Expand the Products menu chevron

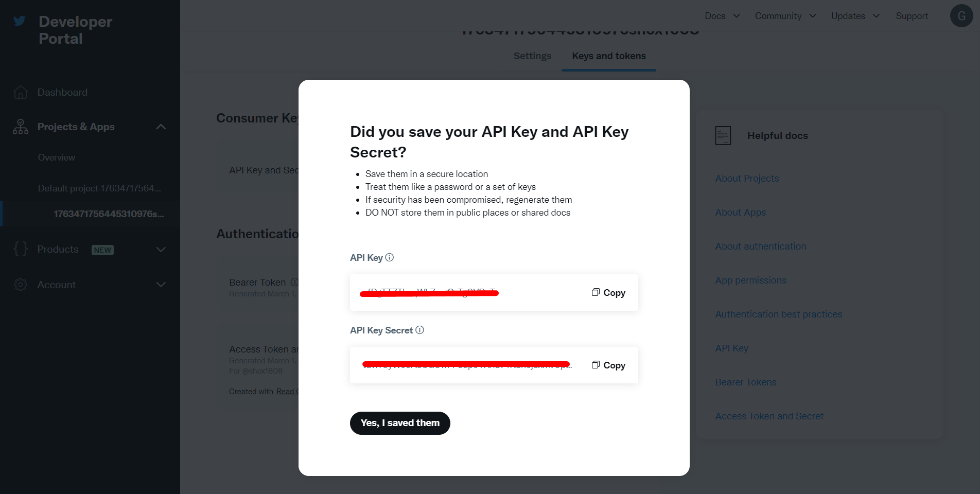click(x=161, y=250)
